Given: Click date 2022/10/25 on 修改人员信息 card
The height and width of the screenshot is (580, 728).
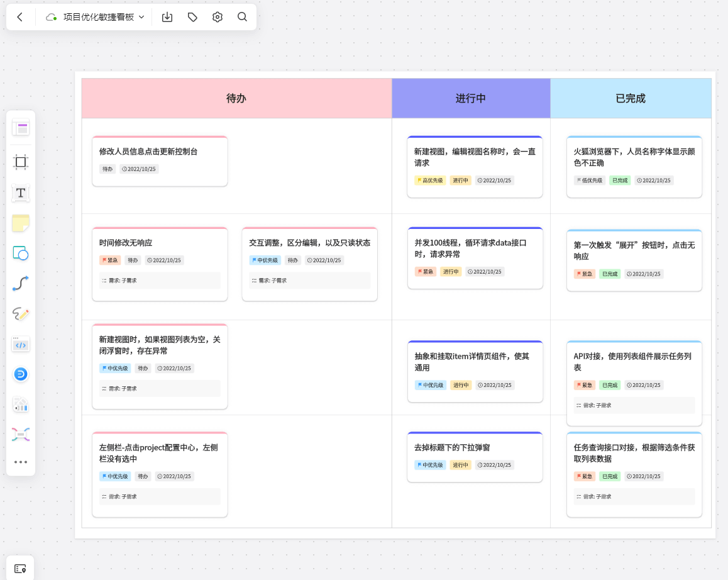Looking at the screenshot, I should [139, 169].
